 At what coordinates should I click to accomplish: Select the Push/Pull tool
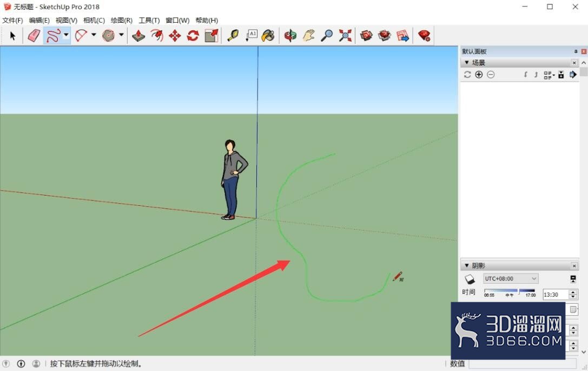point(138,36)
